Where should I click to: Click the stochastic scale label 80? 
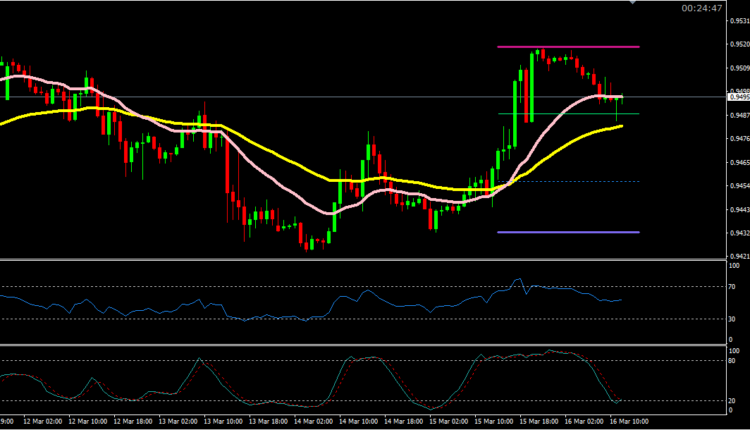pos(734,361)
